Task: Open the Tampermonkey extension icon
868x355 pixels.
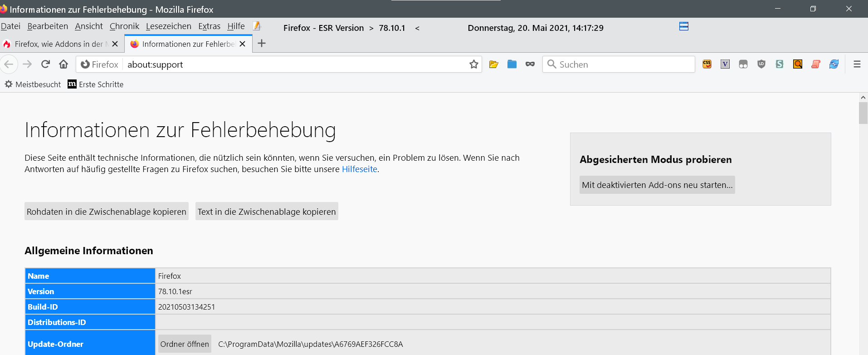Action: tap(743, 64)
